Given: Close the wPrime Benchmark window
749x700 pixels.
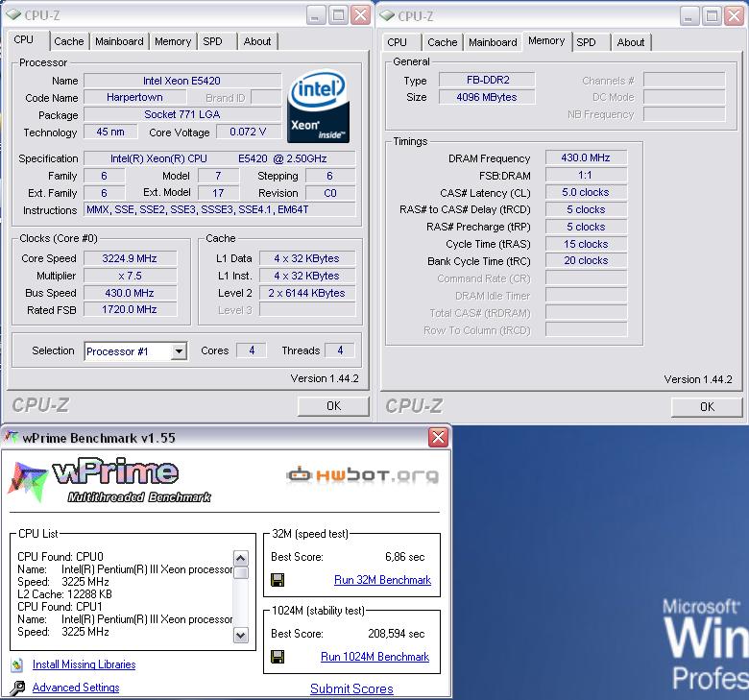Looking at the screenshot, I should [438, 437].
